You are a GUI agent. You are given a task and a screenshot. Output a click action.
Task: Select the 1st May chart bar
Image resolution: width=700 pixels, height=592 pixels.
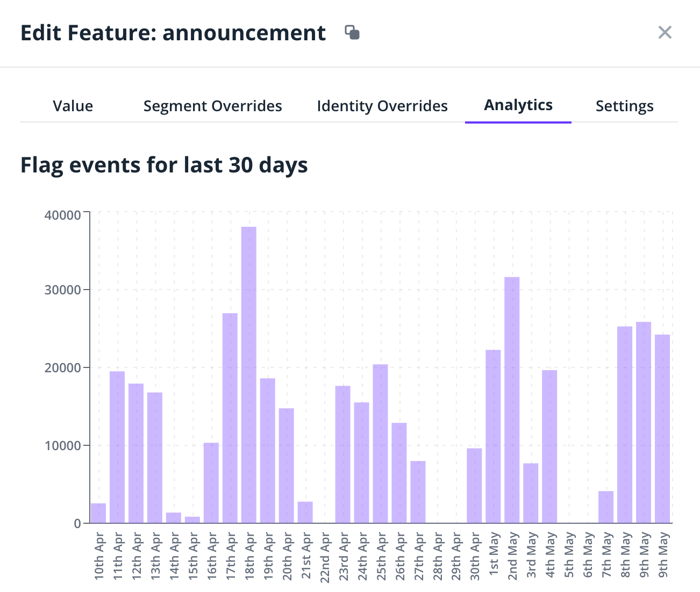(x=493, y=436)
